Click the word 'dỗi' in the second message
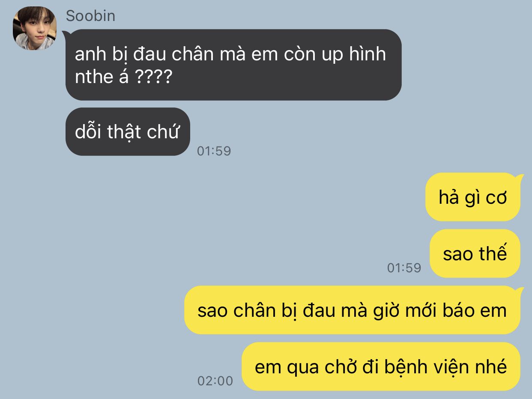The image size is (532, 399). [88, 132]
